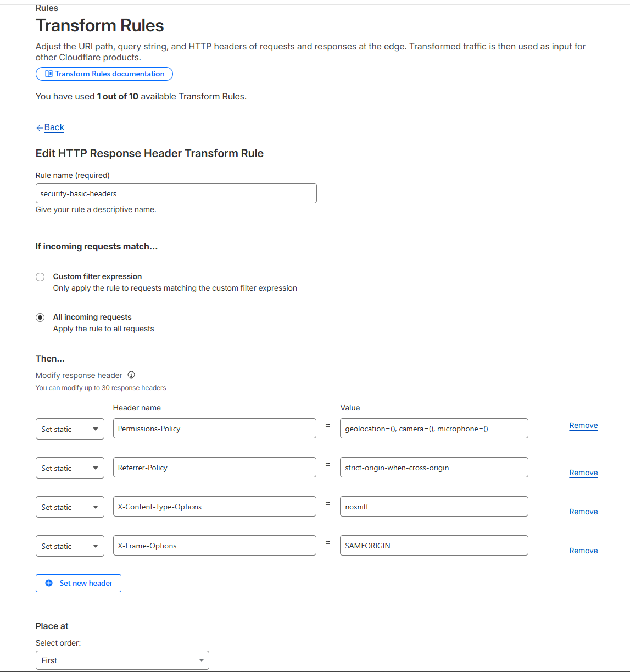Click the back arrow icon above the rule editor
This screenshot has width=630, height=672.
pyautogui.click(x=39, y=127)
